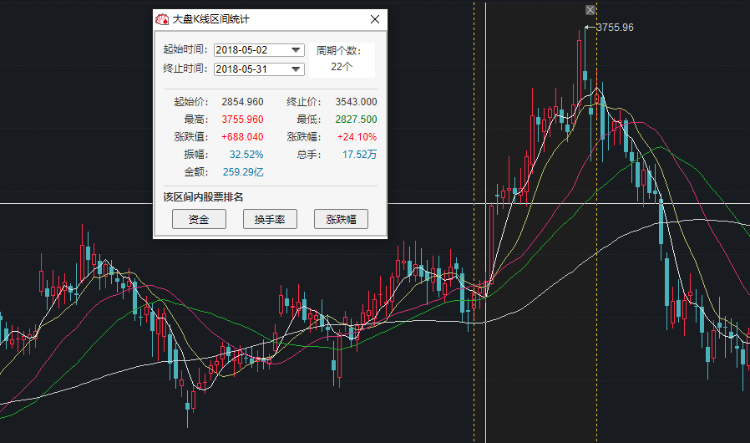Click the tall cyan candlestick at the 3755.96 peak

[x=585, y=57]
